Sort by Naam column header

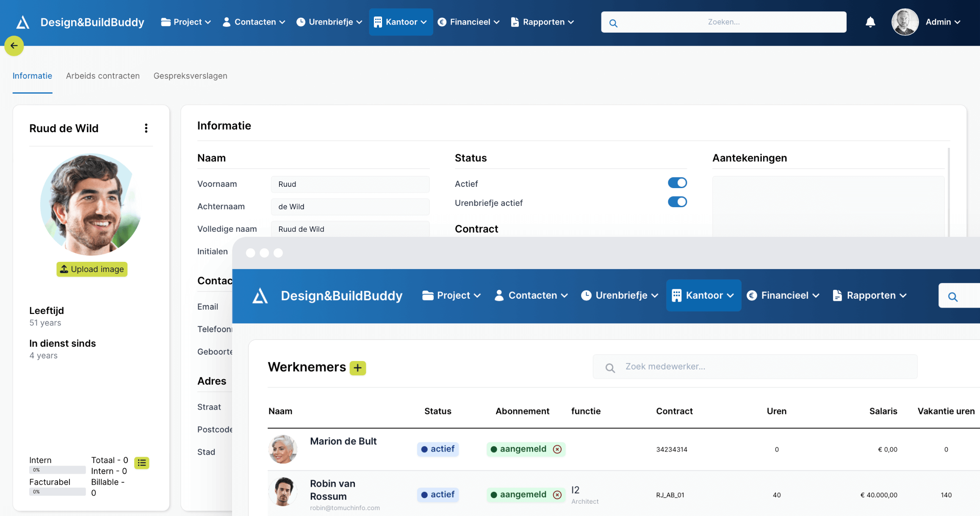(280, 411)
